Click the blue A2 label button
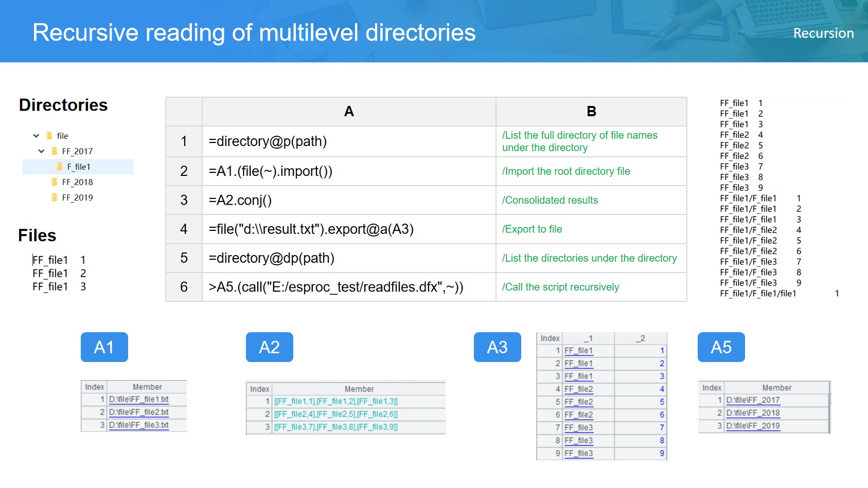The width and height of the screenshot is (868, 488). tap(269, 347)
